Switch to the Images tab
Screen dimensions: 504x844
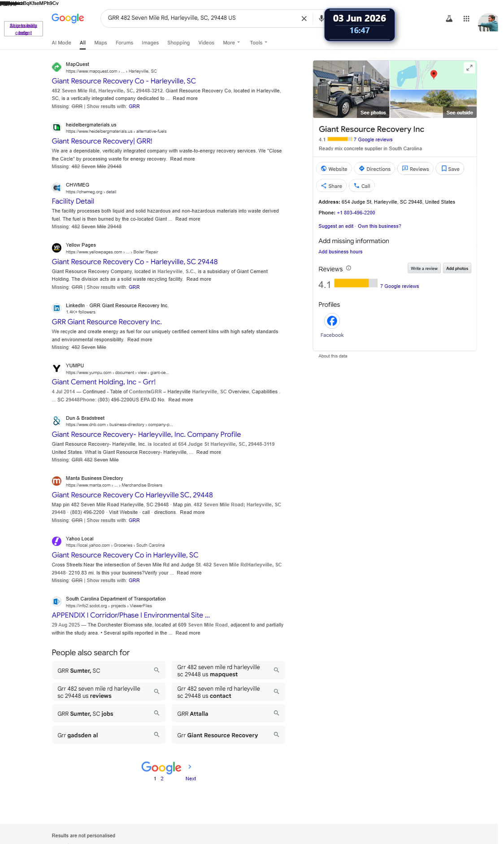click(150, 43)
